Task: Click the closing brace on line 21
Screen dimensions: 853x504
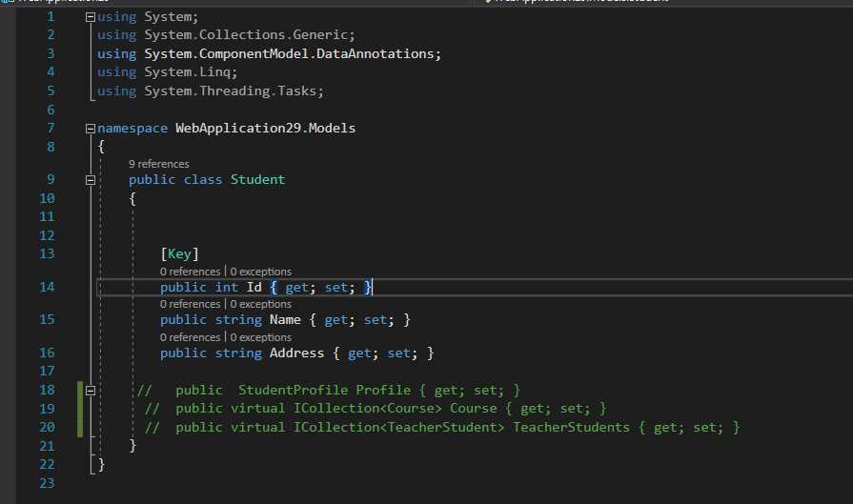Action: 132,446
